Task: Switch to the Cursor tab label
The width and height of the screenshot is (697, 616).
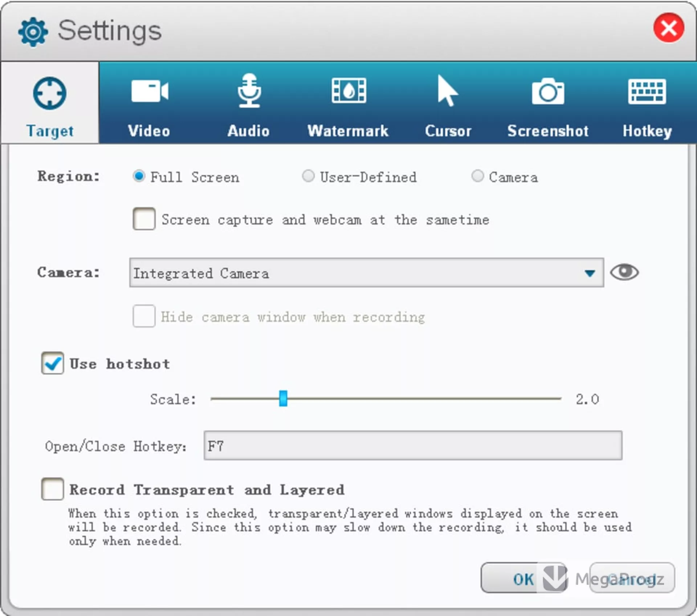Action: point(448,131)
